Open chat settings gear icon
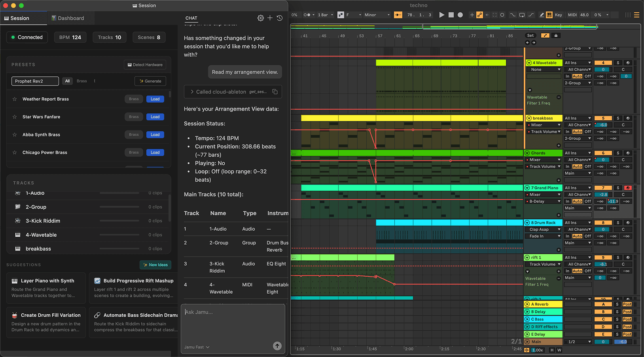 click(x=260, y=18)
